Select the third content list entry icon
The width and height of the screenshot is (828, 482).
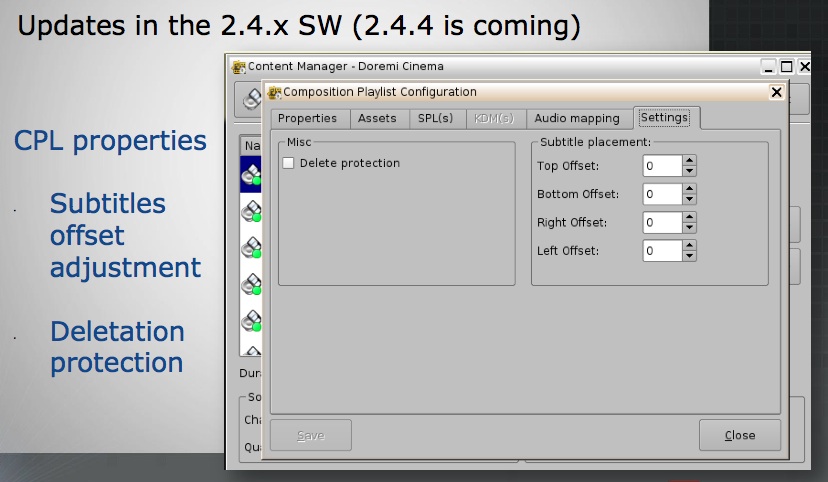(x=251, y=247)
